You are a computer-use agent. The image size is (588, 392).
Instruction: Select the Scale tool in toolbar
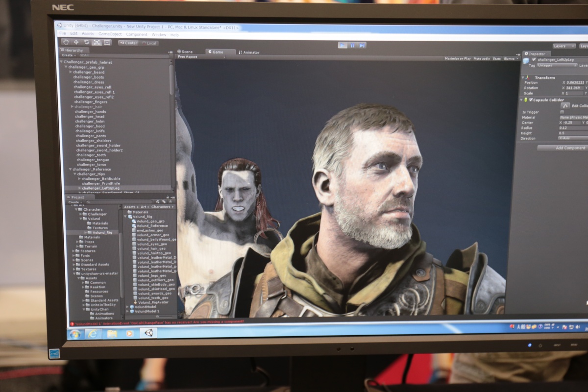pos(97,42)
